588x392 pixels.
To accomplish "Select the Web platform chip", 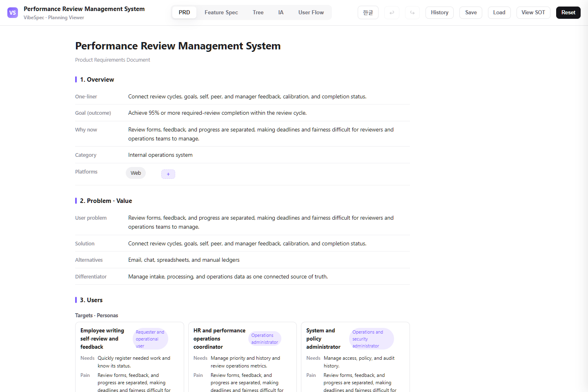I will click(136, 173).
